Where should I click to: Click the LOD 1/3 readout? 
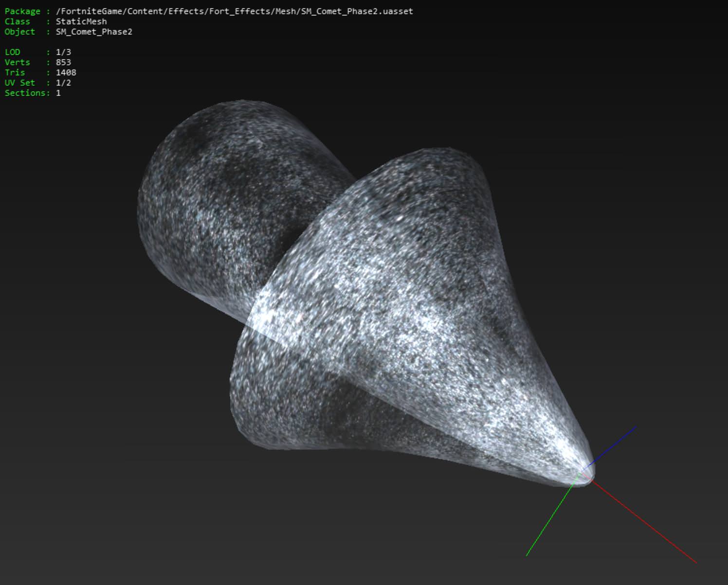38,52
